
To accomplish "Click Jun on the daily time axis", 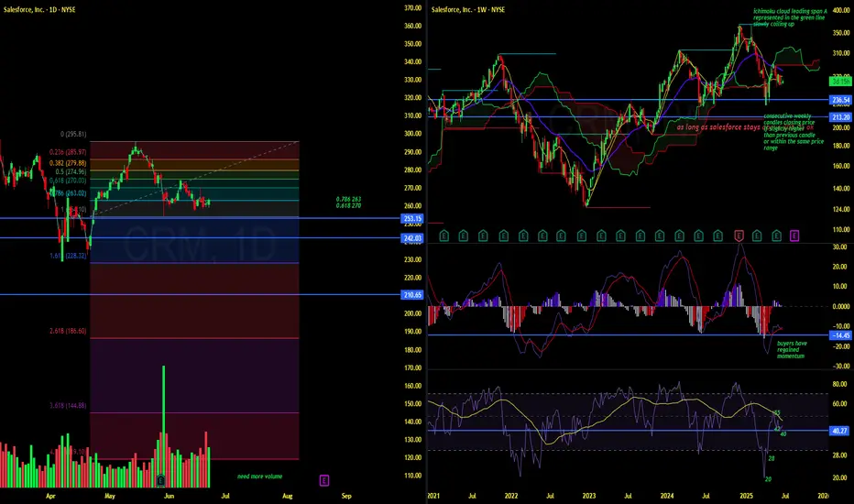I will [169, 496].
